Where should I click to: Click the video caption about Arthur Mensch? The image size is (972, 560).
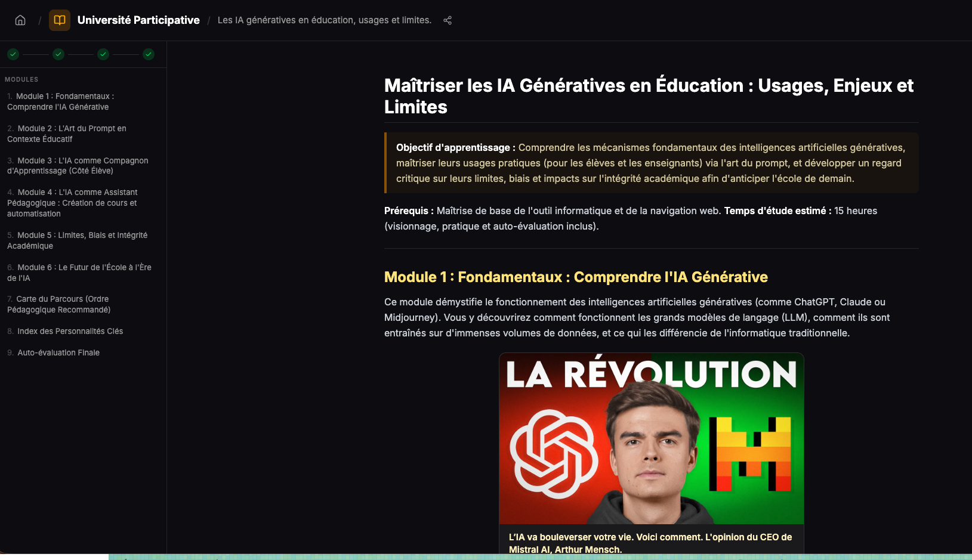(650, 543)
